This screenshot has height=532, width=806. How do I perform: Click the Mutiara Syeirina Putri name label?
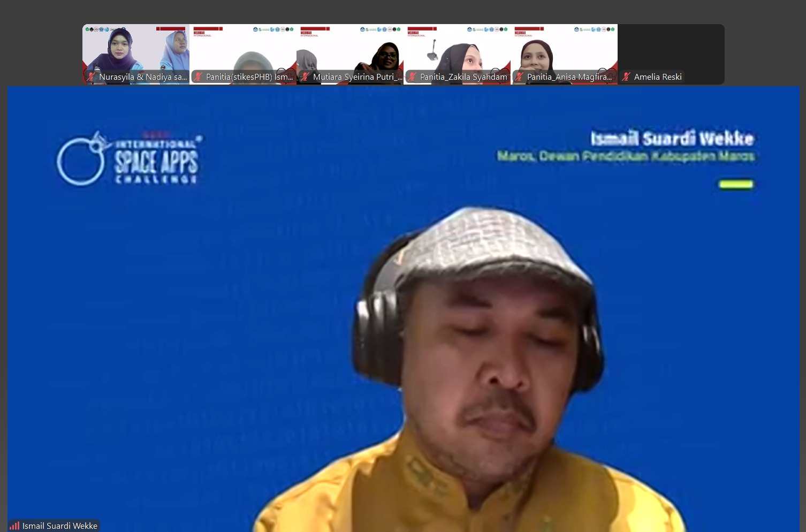click(358, 77)
